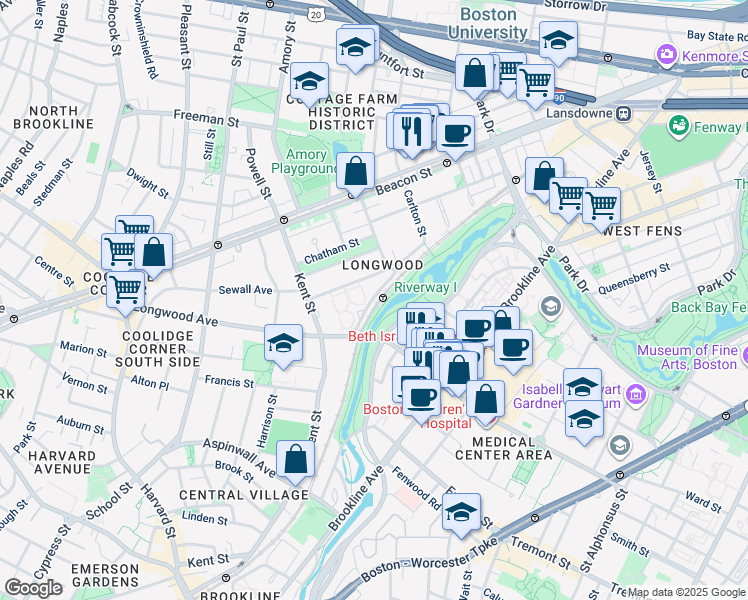This screenshot has height=600, width=748.
Task: Click the school marker below Storrow Dr
Action: 558,41
